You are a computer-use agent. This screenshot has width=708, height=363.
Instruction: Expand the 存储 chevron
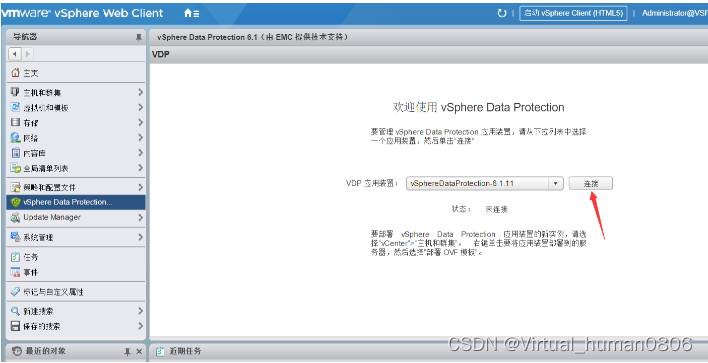click(140, 122)
